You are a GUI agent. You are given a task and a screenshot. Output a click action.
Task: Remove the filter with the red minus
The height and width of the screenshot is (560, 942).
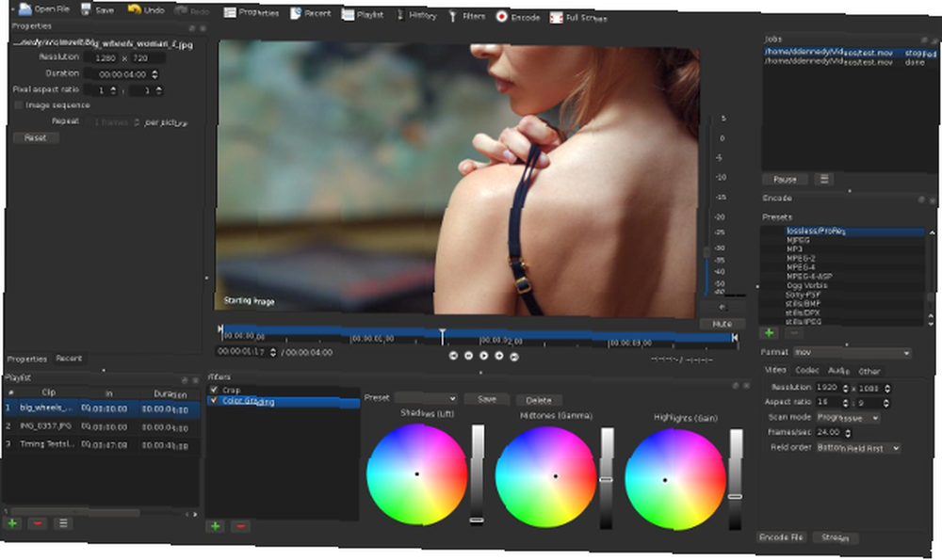[240, 526]
